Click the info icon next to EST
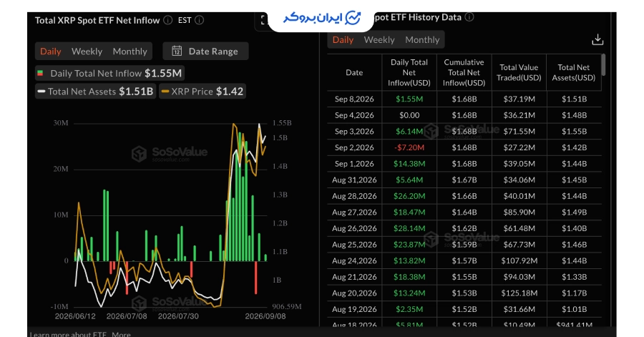The width and height of the screenshot is (644, 337). tap(199, 20)
